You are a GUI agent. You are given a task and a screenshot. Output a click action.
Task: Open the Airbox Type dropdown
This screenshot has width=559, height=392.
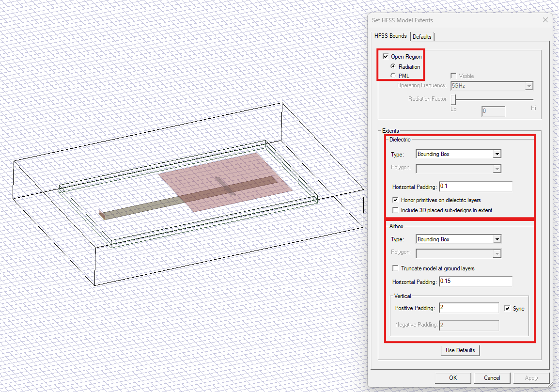(x=497, y=239)
